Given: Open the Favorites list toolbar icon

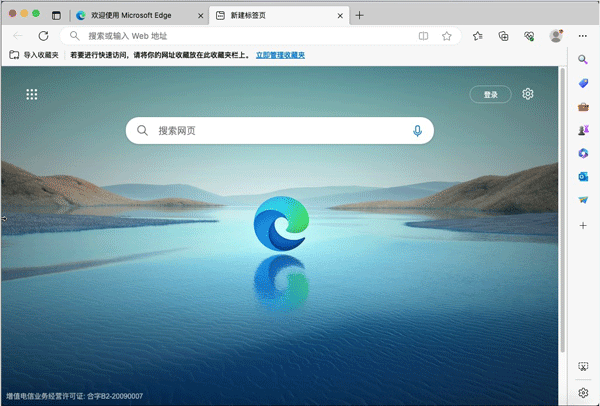Looking at the screenshot, I should [478, 36].
